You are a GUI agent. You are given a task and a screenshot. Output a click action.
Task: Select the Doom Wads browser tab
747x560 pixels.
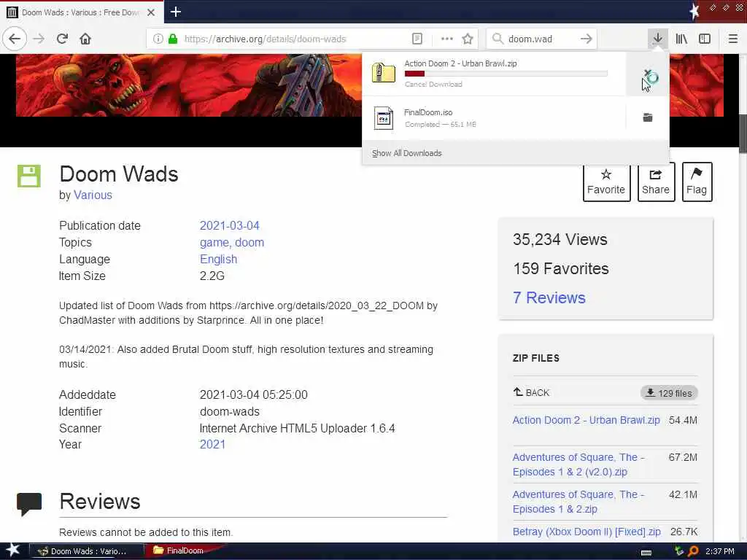tap(82, 12)
